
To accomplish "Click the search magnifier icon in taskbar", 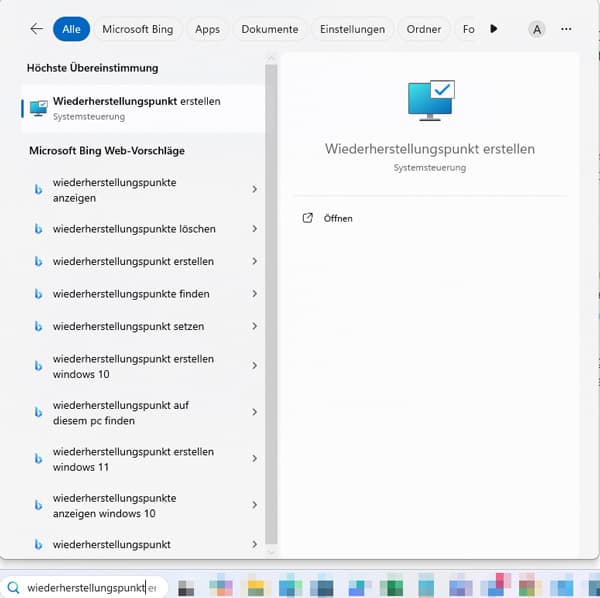I will 13,588.
